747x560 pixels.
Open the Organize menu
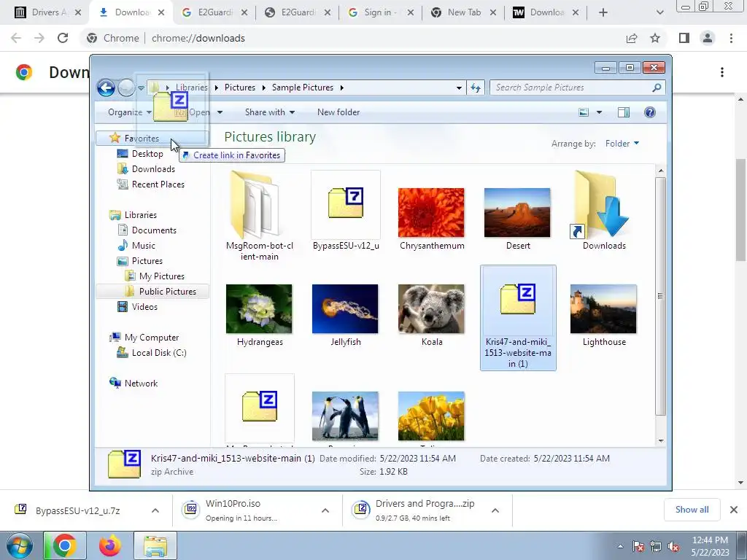(129, 112)
